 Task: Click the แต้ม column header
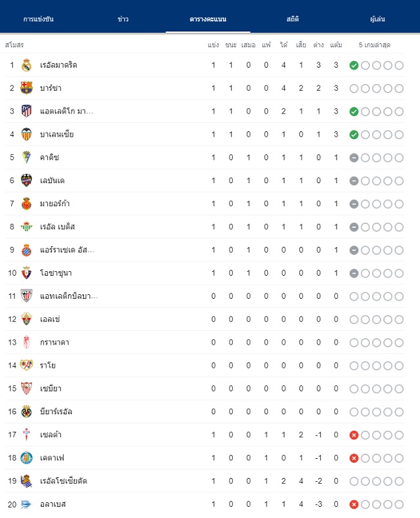pyautogui.click(x=336, y=45)
